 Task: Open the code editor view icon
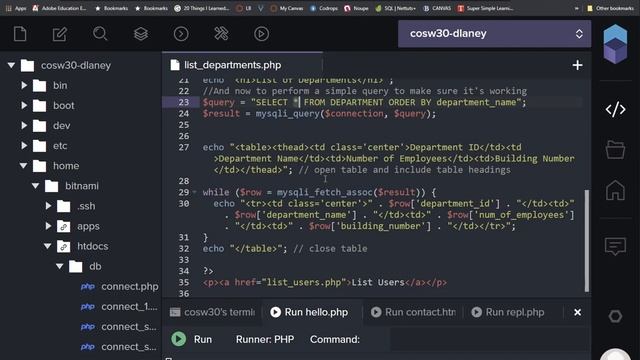tap(615, 109)
